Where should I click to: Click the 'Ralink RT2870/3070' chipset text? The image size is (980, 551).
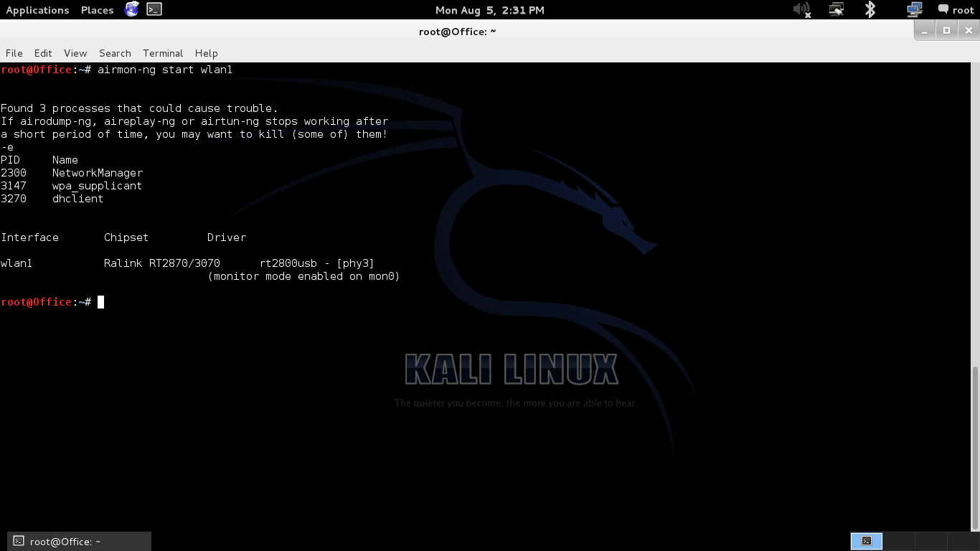pyautogui.click(x=162, y=263)
